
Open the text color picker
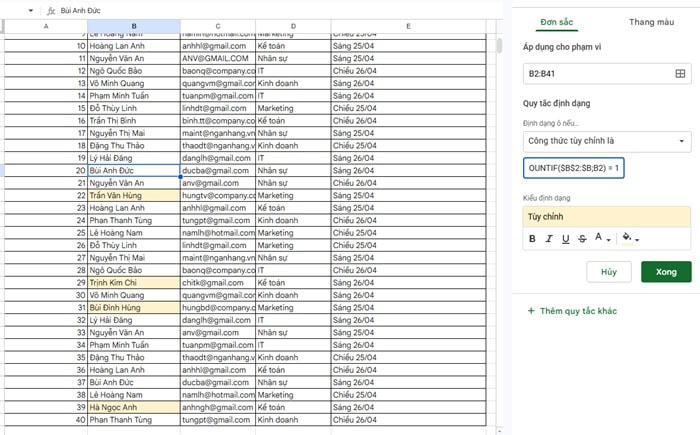(602, 239)
